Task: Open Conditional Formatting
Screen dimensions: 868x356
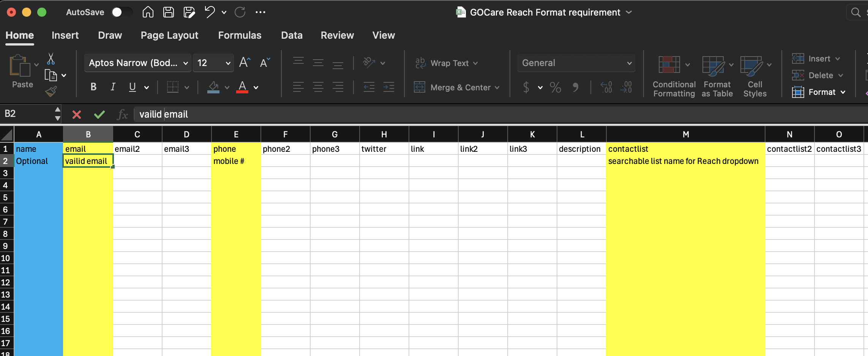Action: 674,76
